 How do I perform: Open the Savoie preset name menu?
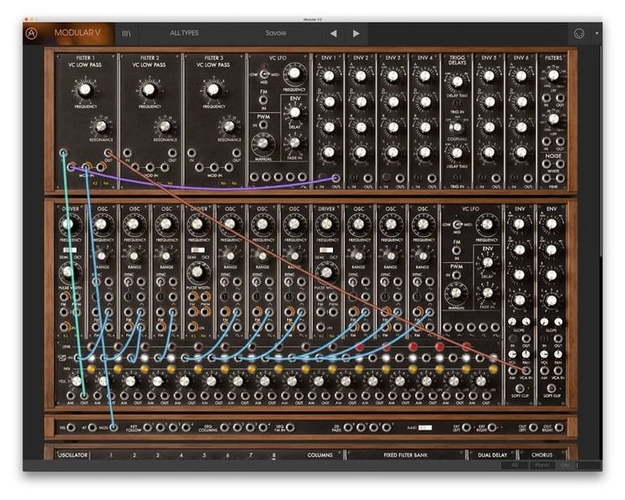pyautogui.click(x=276, y=33)
